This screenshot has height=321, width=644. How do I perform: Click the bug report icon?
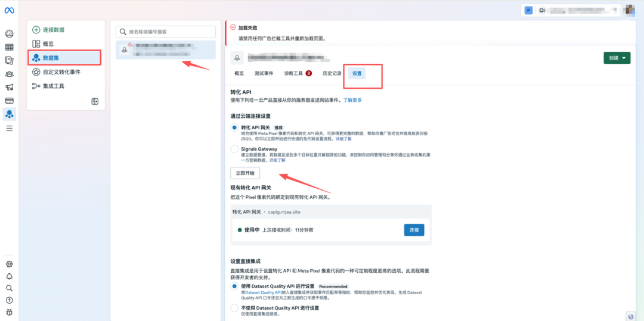click(x=9, y=312)
